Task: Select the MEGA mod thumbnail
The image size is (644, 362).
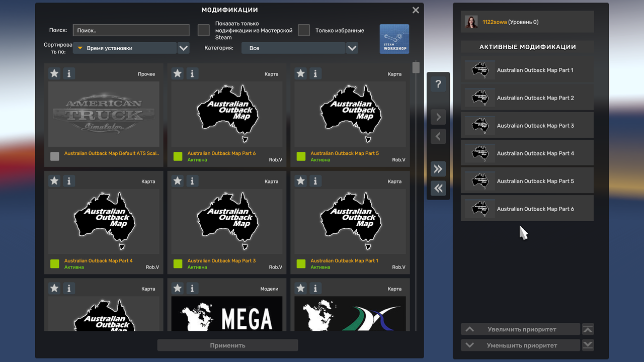Action: 227,314
